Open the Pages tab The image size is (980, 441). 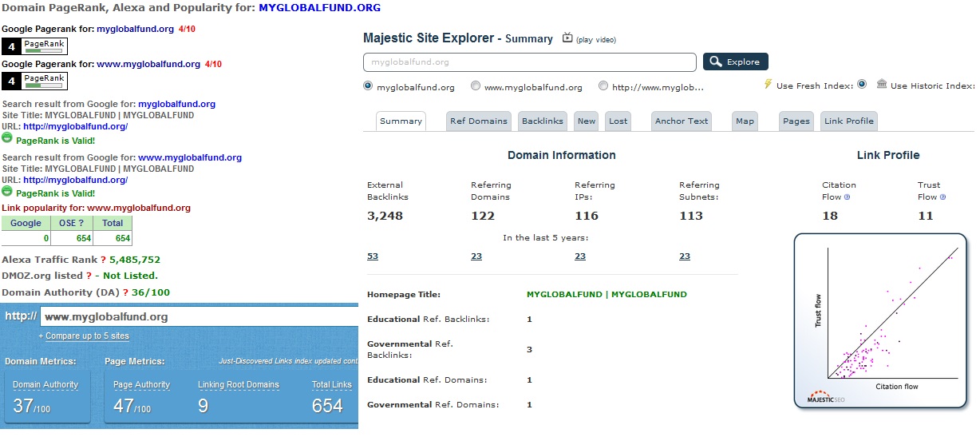[x=796, y=121]
